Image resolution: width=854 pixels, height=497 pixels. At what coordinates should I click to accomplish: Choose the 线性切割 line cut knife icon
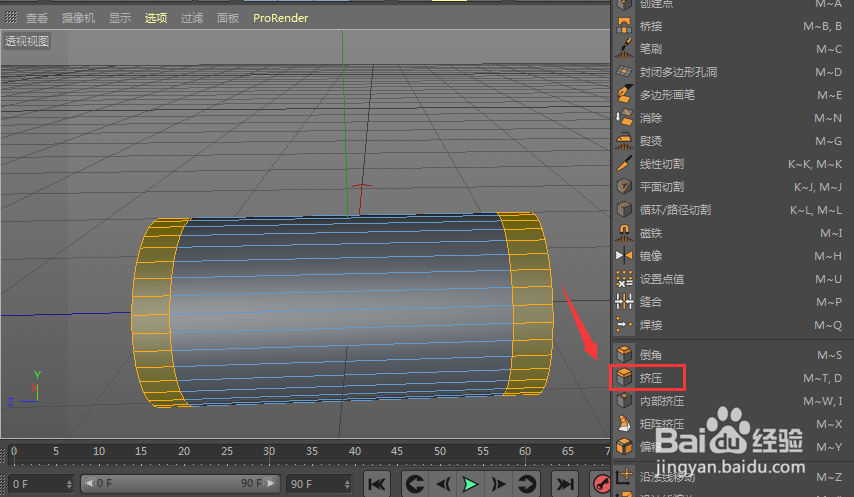click(624, 163)
